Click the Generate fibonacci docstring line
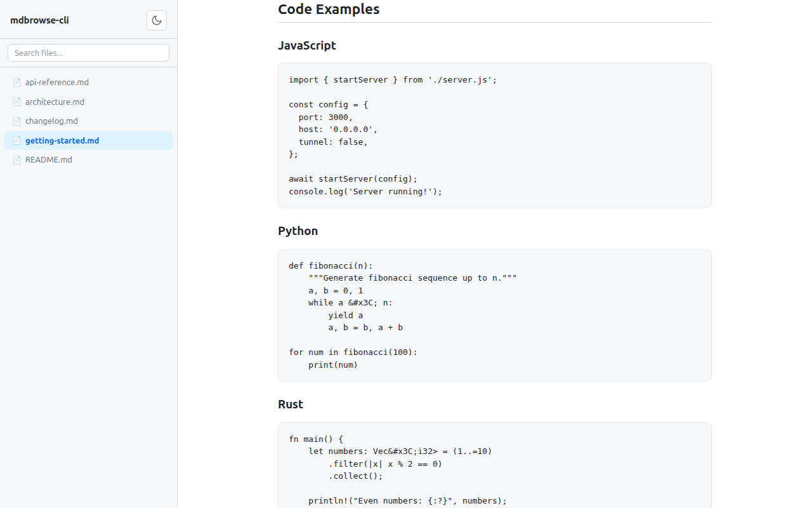The image size is (812, 508). click(412, 278)
